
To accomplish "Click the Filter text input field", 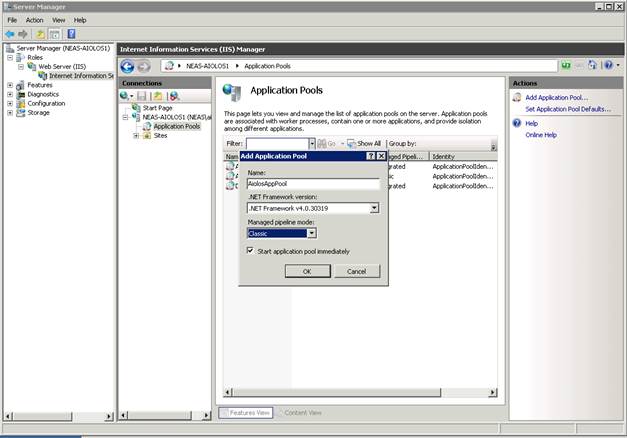I will click(x=278, y=143).
